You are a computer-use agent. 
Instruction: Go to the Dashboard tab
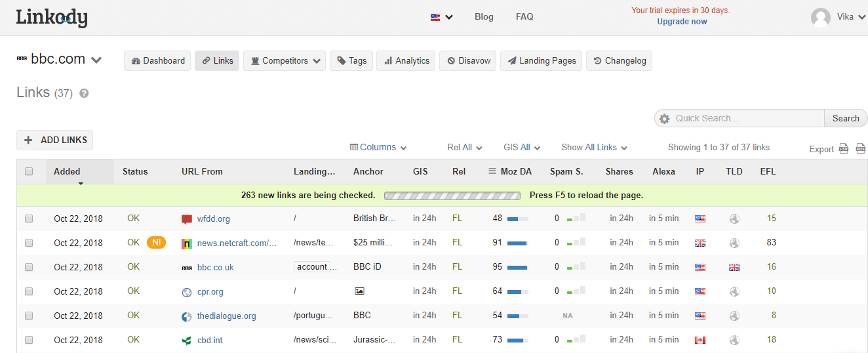click(x=157, y=60)
